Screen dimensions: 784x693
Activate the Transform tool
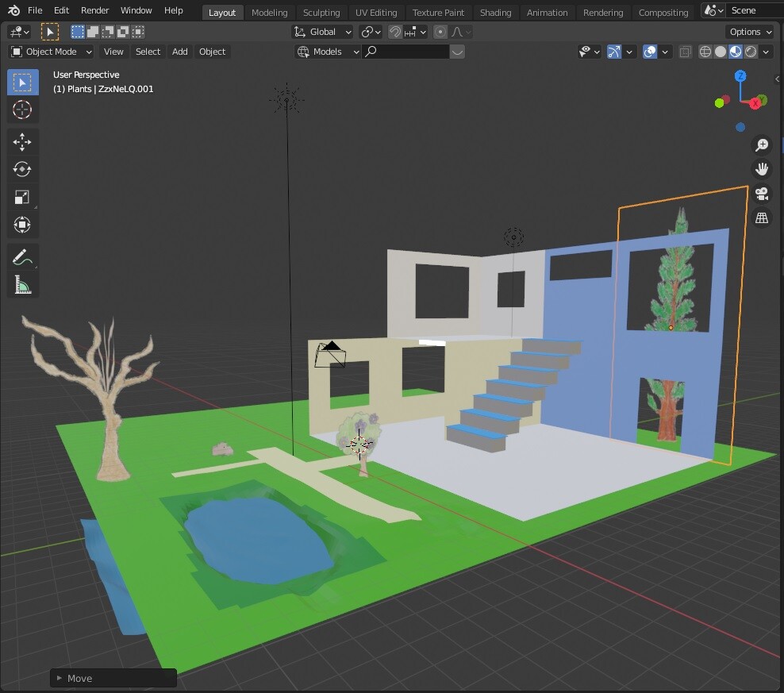point(22,225)
